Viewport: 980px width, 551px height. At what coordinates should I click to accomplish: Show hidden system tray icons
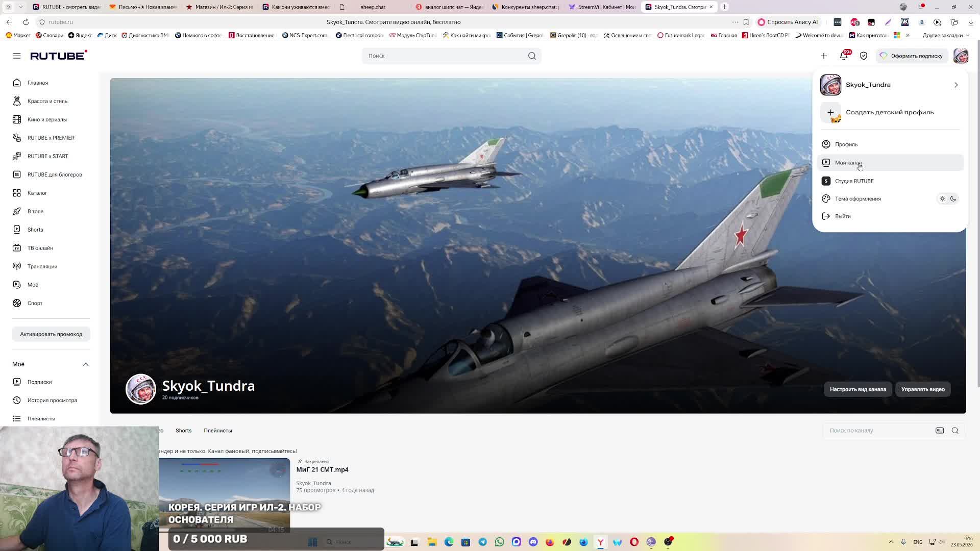click(x=891, y=542)
